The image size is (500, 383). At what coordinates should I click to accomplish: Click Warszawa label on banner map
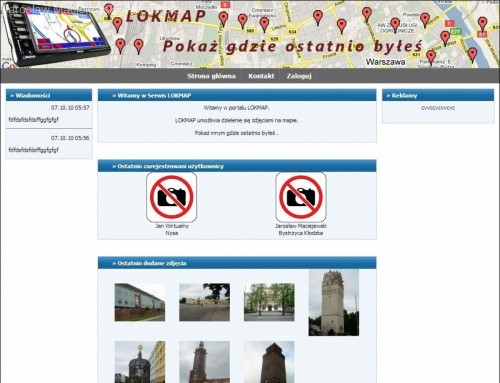[386, 62]
